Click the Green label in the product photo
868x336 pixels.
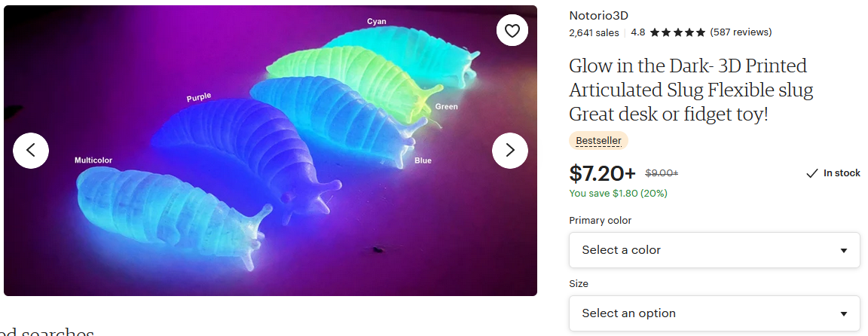tap(446, 106)
